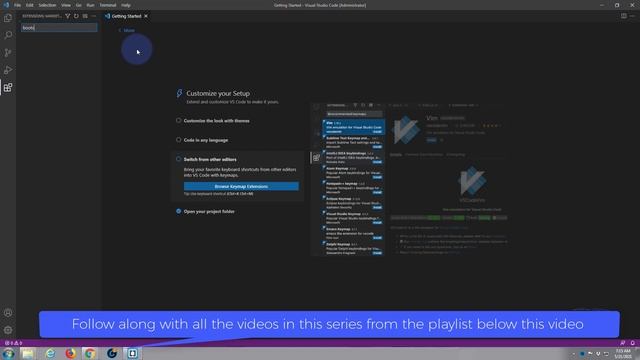Click the clear extensions search results icon
This screenshot has height=360, width=640.
point(85,16)
